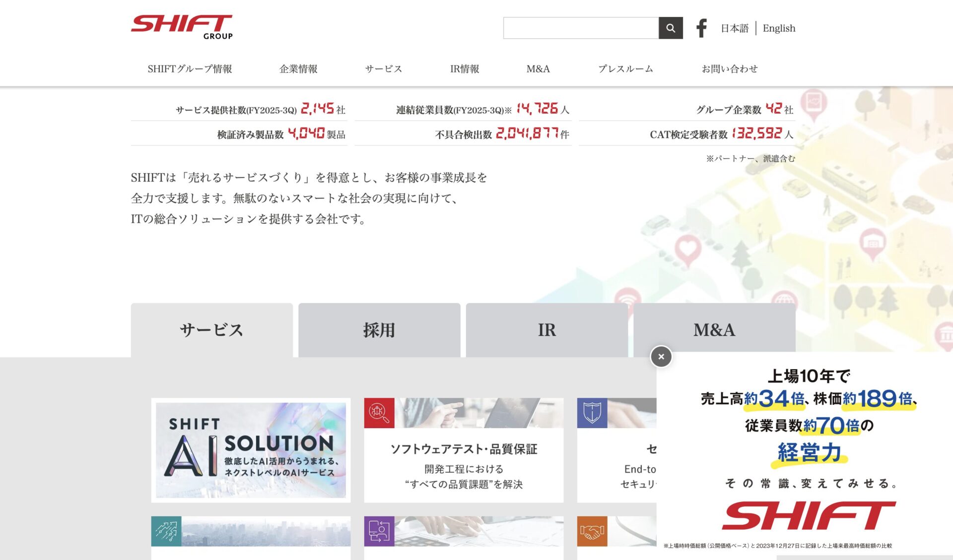Open お問い合わせ page

[x=730, y=69]
